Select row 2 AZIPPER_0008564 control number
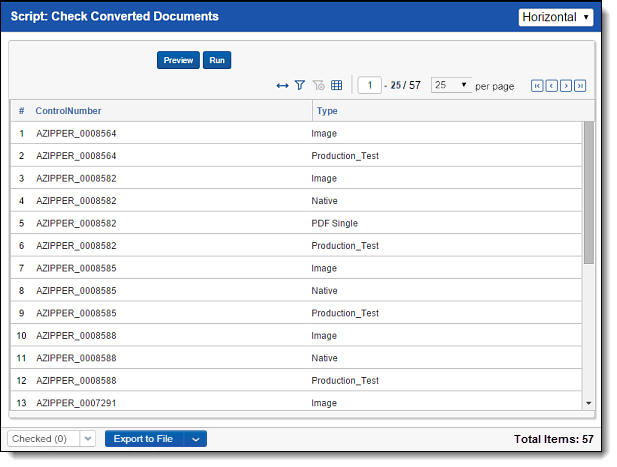The height and width of the screenshot is (467, 617). click(76, 156)
